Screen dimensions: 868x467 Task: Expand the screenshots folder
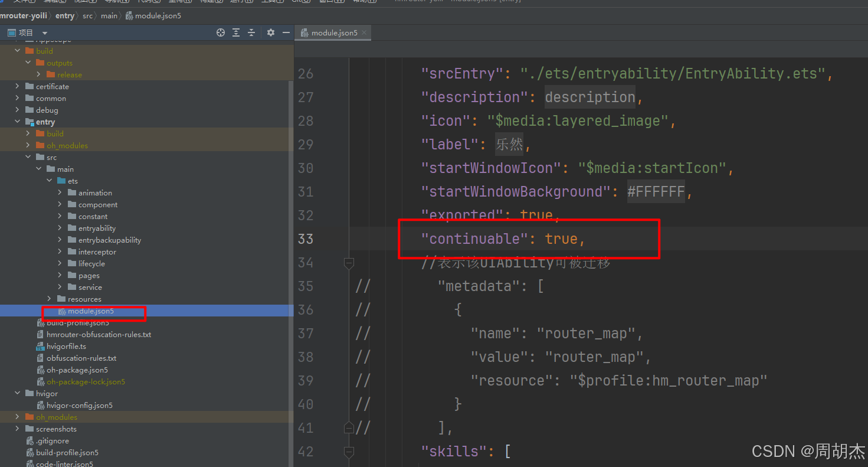pyautogui.click(x=18, y=429)
